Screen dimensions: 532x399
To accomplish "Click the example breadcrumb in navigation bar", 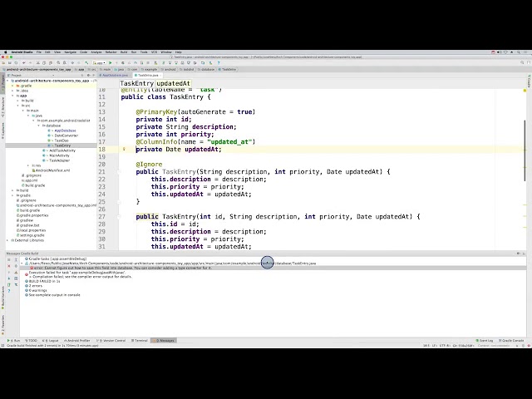I will (151, 70).
